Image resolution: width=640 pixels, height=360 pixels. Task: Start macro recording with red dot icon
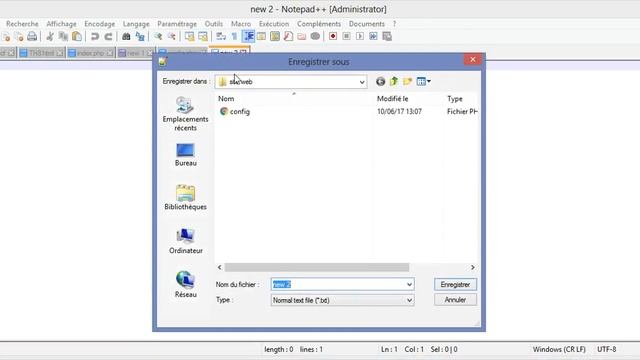click(333, 37)
